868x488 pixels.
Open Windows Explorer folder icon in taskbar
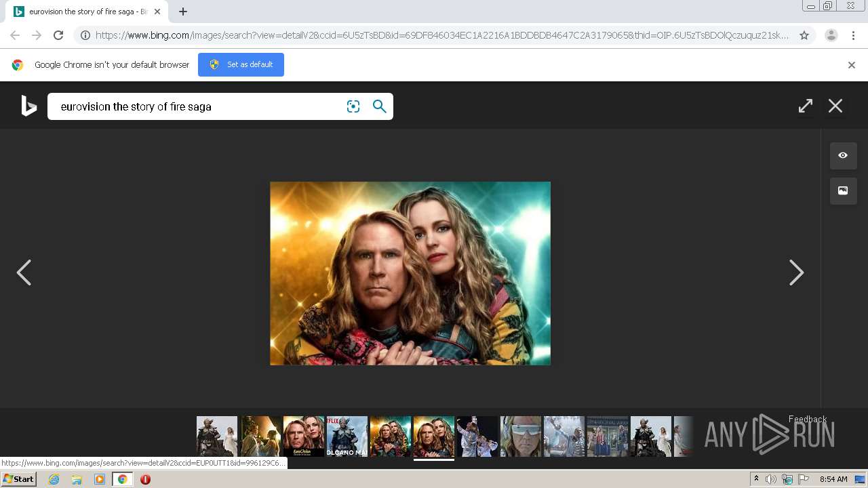coord(77,479)
